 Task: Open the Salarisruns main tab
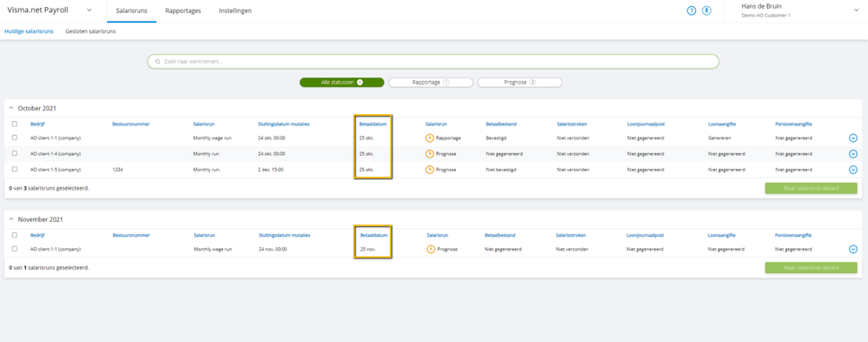(131, 10)
